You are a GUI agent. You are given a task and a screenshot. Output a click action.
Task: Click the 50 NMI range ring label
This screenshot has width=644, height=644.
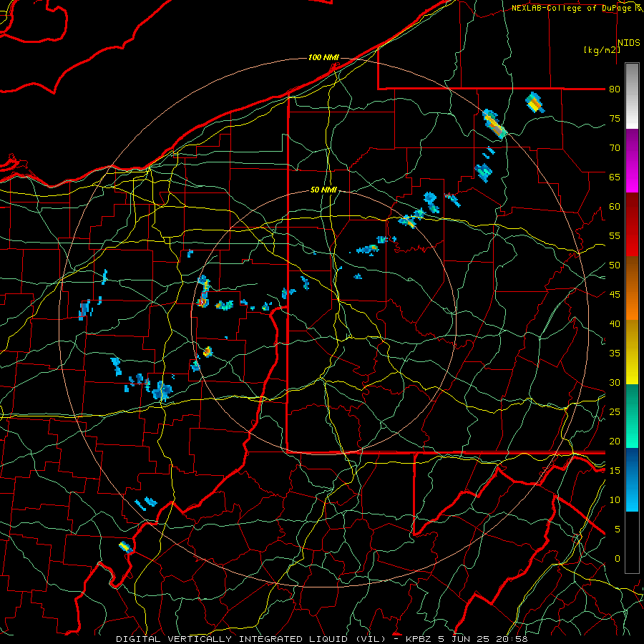coord(323,190)
